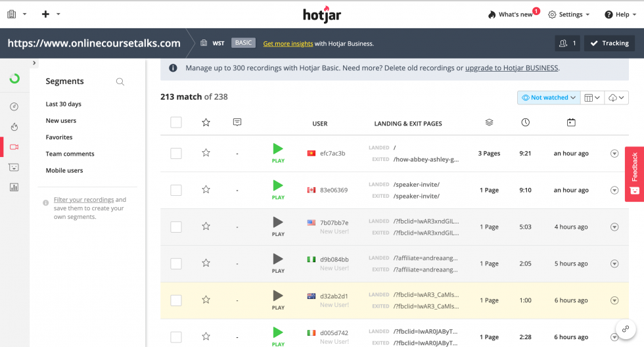
Task: Click the team members count button
Action: [x=567, y=43]
